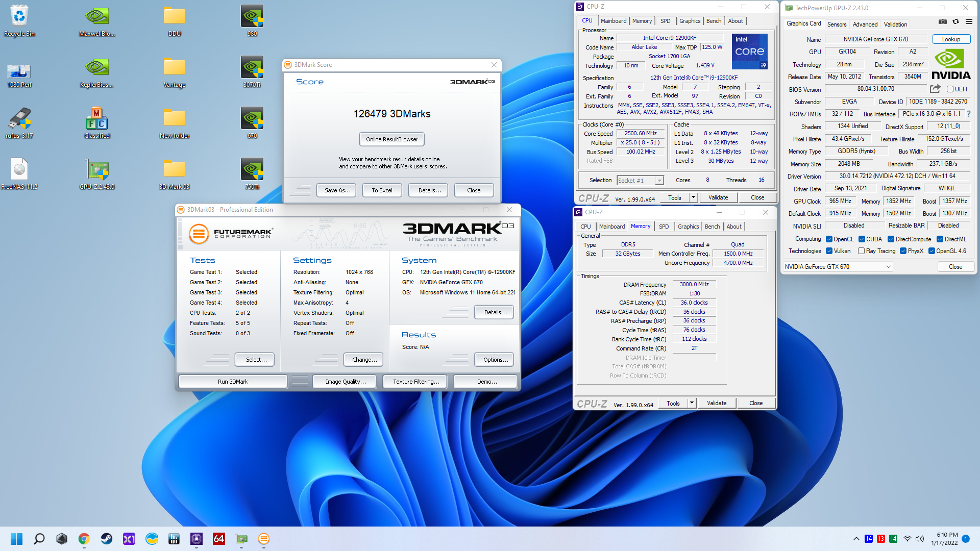Click GPU-Z refresh icon
The height and width of the screenshot is (551, 980).
coord(955,22)
